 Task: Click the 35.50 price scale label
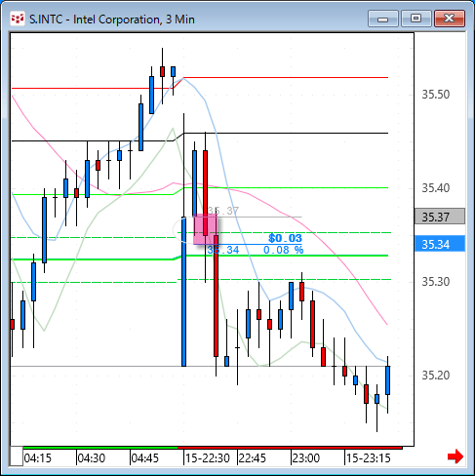(436, 95)
